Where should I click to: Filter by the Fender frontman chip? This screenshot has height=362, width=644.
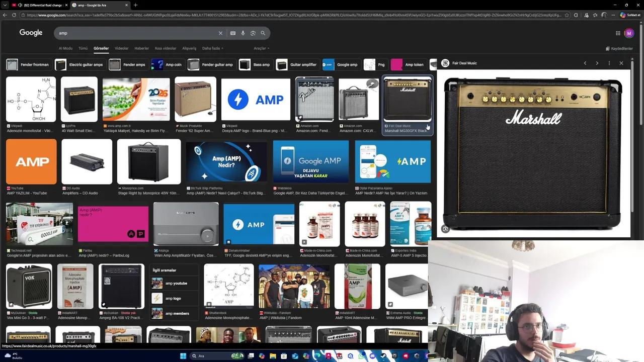pyautogui.click(x=28, y=64)
